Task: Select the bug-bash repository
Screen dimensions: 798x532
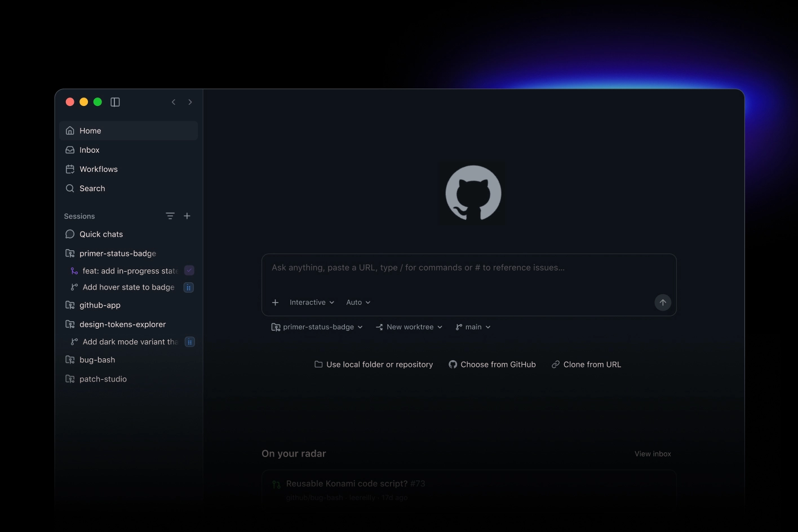Action: tap(128, 360)
